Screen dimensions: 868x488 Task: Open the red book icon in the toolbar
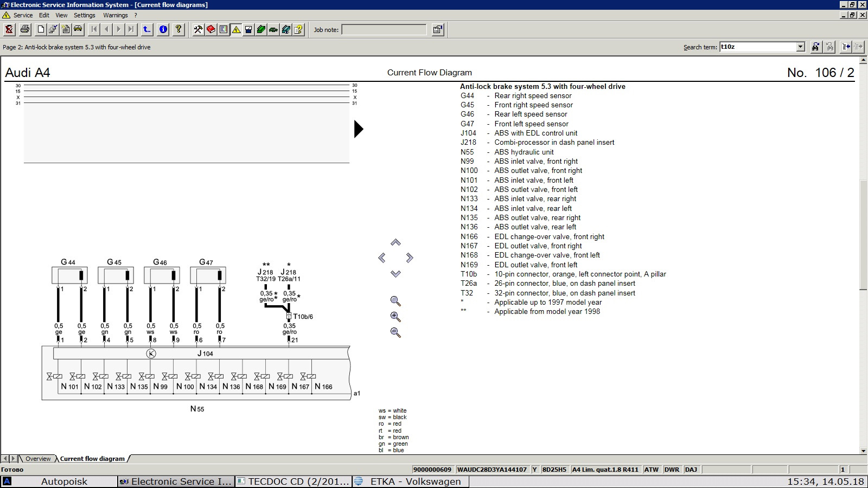(210, 30)
